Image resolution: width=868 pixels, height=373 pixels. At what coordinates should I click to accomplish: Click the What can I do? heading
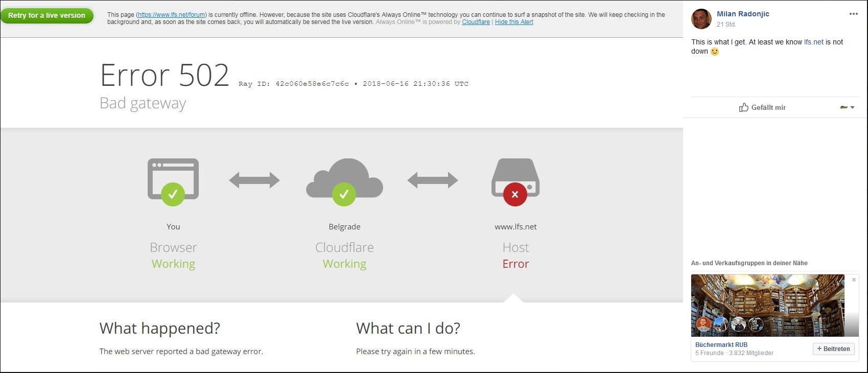pos(408,328)
